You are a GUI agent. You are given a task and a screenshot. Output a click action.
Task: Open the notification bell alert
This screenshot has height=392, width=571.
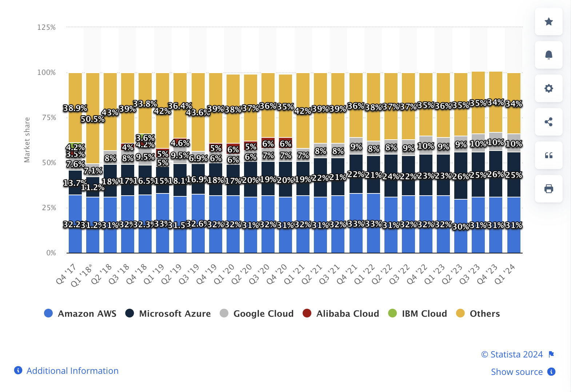pos(549,55)
